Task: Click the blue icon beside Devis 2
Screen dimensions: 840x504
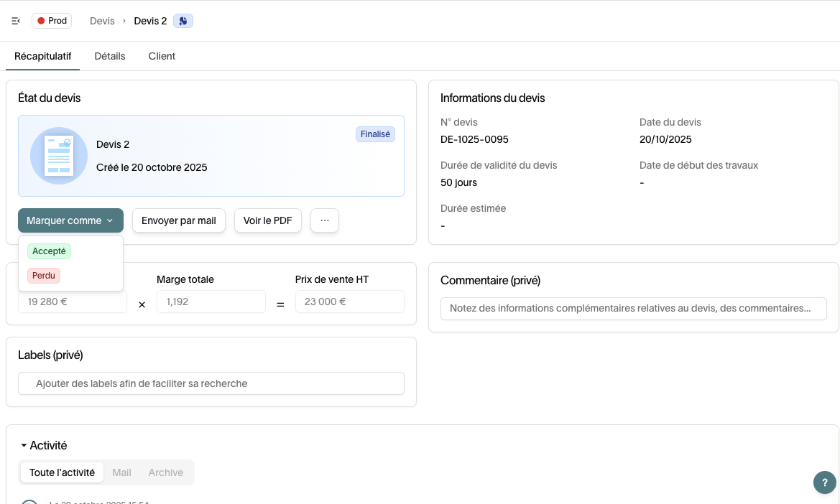Action: pyautogui.click(x=183, y=21)
